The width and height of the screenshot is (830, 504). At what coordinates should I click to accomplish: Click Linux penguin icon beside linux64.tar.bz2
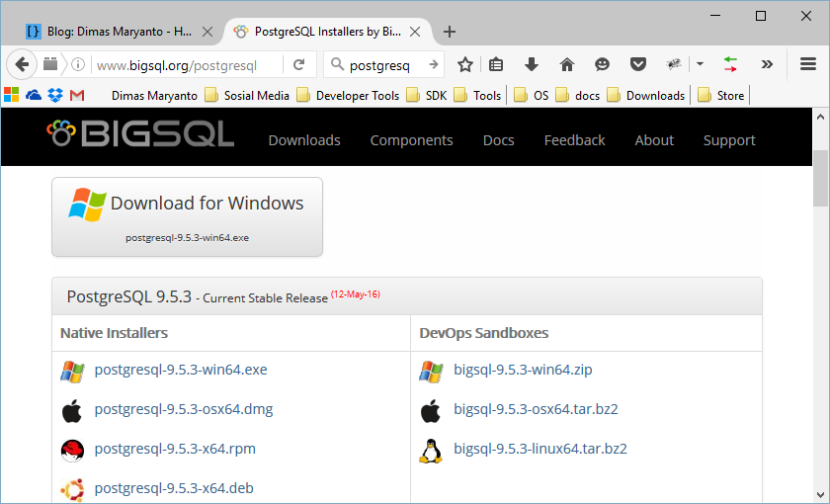(431, 451)
